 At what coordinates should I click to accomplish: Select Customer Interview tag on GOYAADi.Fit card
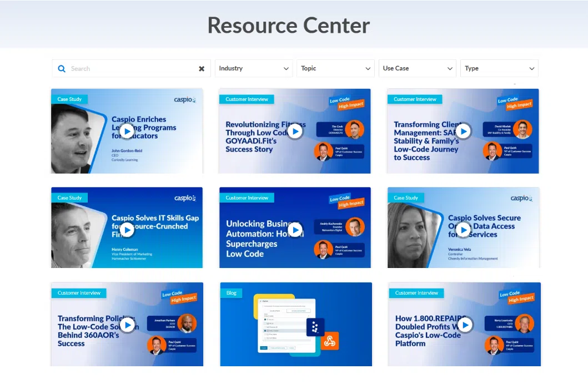click(247, 99)
